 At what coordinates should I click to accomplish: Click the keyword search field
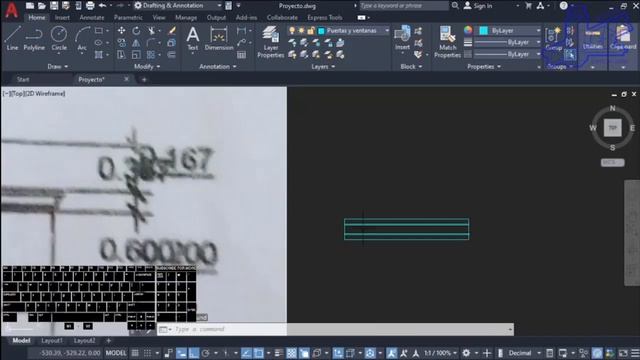pyautogui.click(x=403, y=6)
